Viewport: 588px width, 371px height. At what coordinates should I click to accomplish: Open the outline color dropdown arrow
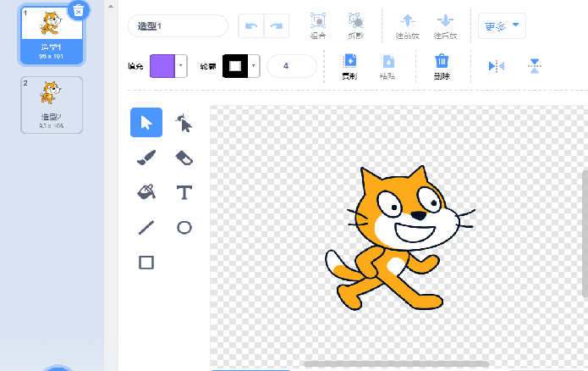click(253, 66)
